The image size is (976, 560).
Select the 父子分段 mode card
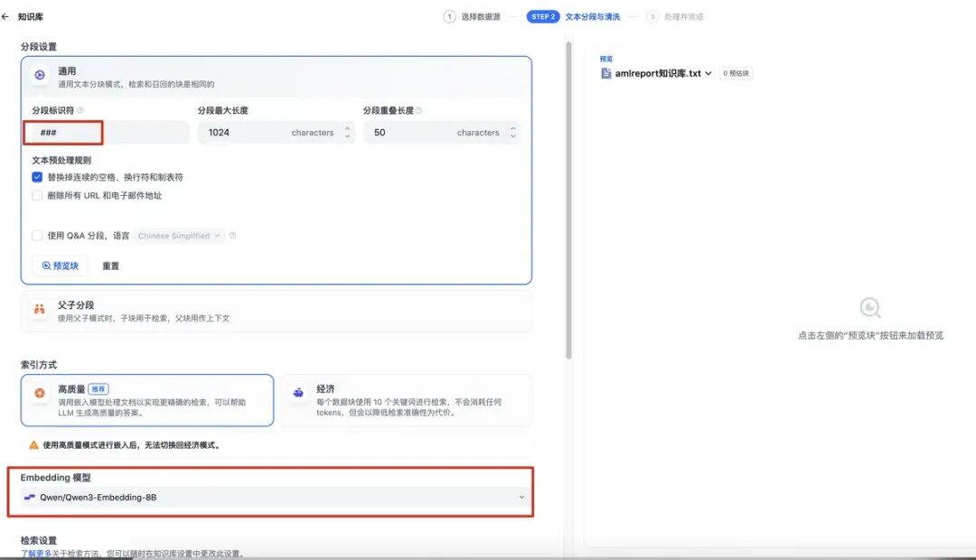(x=277, y=311)
